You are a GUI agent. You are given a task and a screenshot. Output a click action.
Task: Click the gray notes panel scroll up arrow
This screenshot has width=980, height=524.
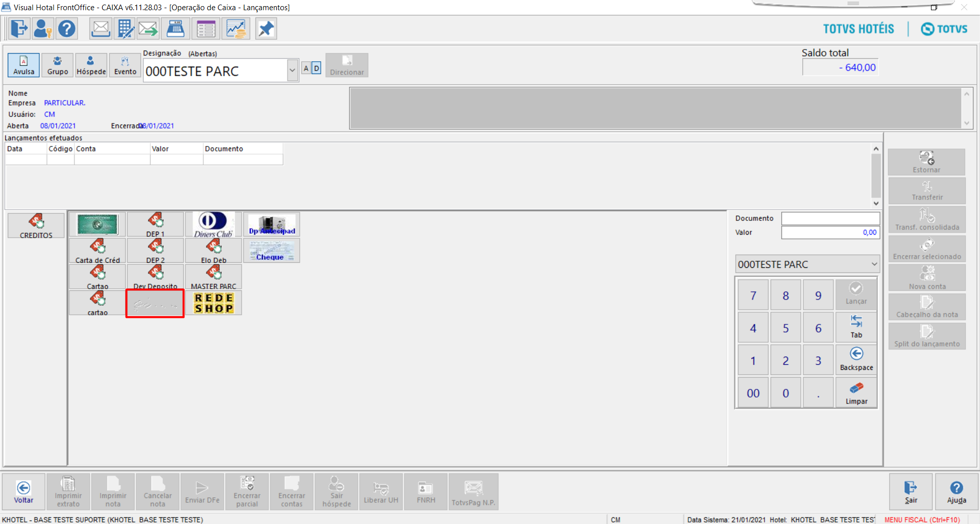click(x=966, y=94)
